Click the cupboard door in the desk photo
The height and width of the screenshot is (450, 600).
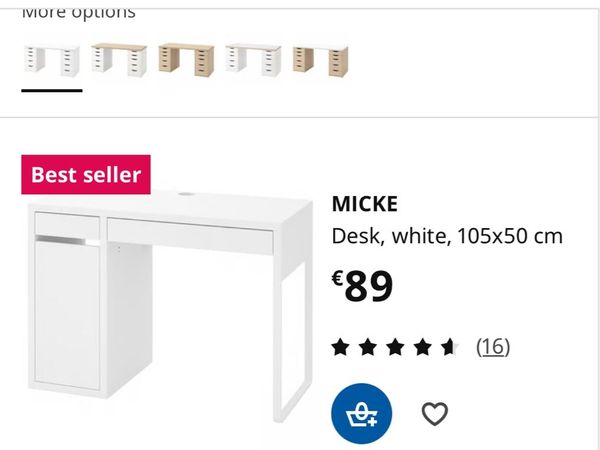pyautogui.click(x=66, y=310)
